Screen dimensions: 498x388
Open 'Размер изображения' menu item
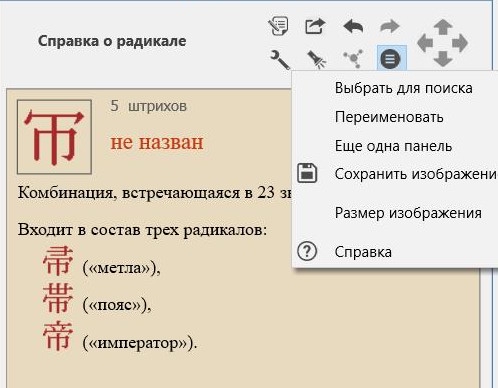(x=395, y=213)
